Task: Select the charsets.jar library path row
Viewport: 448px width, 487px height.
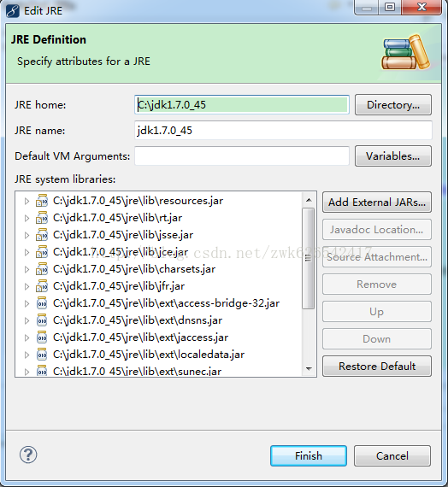Action: point(134,269)
